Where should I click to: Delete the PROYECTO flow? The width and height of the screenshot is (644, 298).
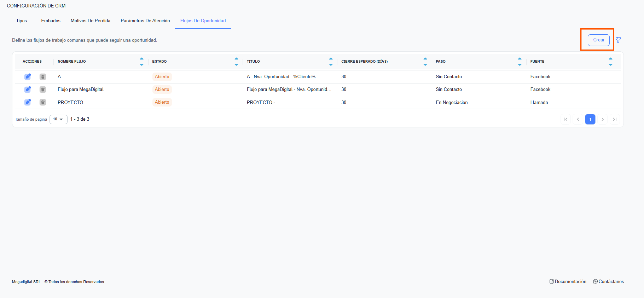click(x=43, y=102)
